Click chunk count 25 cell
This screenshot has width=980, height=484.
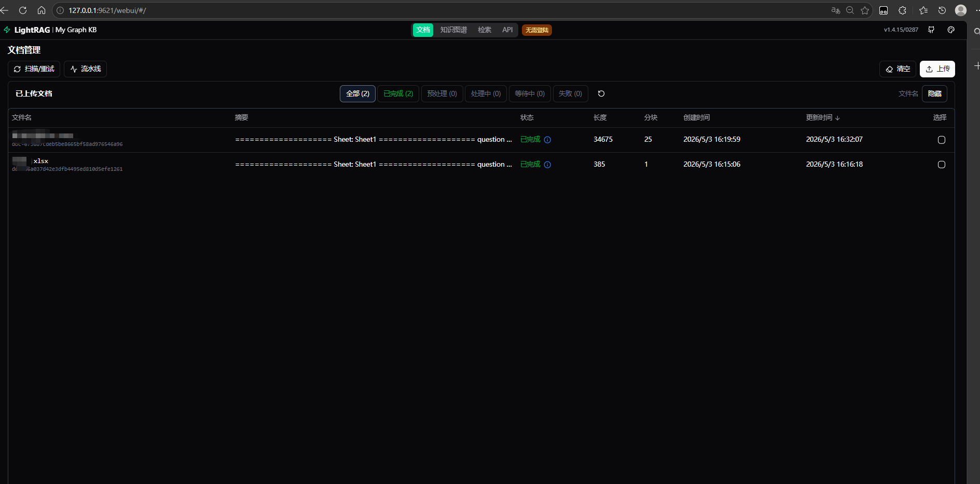(x=648, y=140)
